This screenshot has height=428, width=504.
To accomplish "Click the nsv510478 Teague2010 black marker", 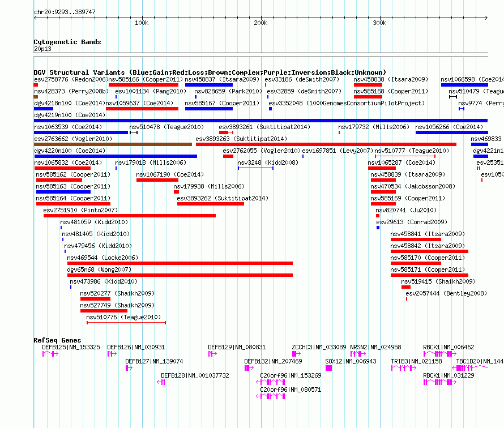I will [134, 132].
